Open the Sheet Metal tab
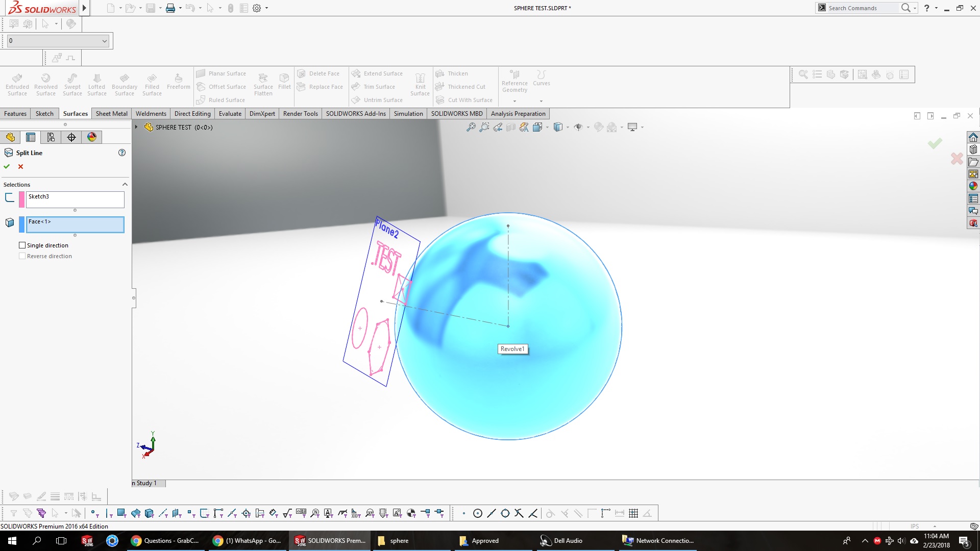The width and height of the screenshot is (980, 551). coord(111,114)
